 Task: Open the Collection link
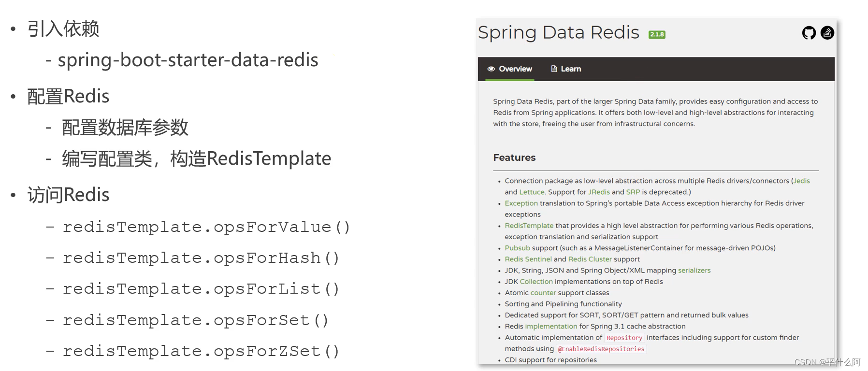click(536, 282)
